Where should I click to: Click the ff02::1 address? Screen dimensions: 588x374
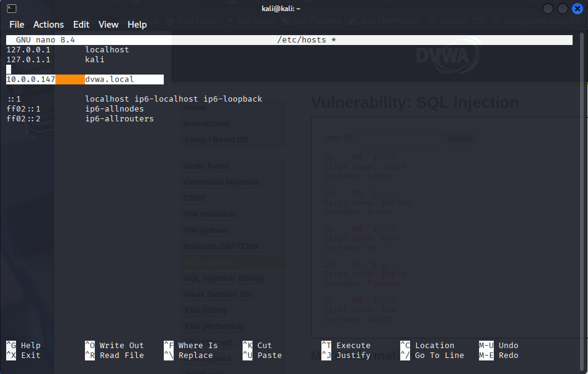pos(23,109)
